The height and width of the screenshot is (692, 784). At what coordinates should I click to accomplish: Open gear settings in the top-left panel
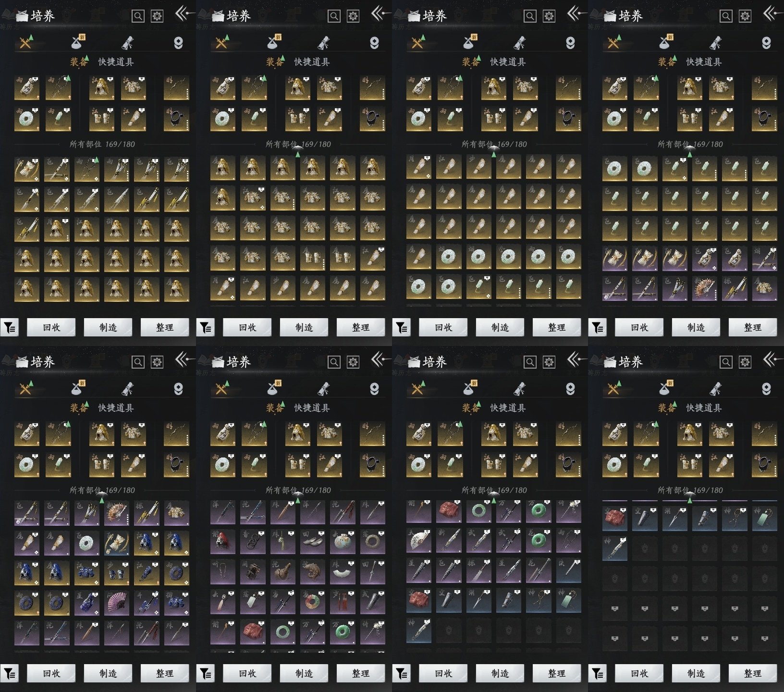(x=157, y=16)
